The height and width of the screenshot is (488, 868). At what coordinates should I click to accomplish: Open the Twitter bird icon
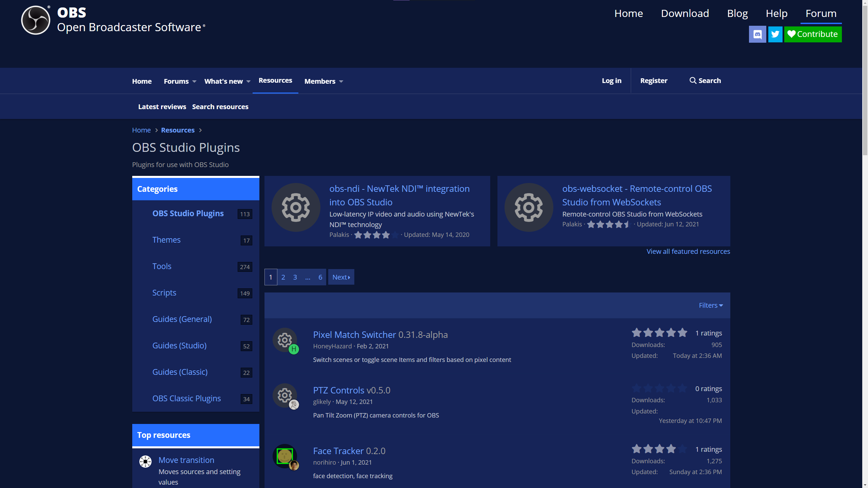(775, 34)
